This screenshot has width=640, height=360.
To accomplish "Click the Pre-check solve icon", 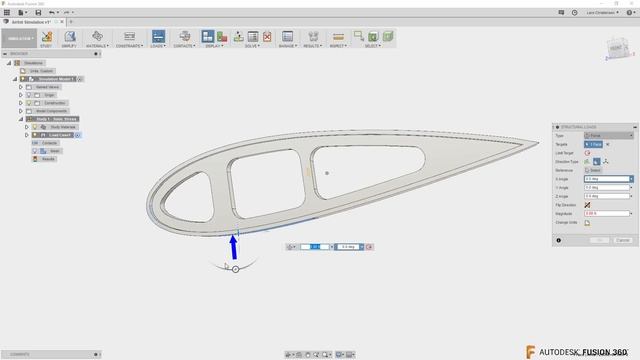I will [x=238, y=37].
